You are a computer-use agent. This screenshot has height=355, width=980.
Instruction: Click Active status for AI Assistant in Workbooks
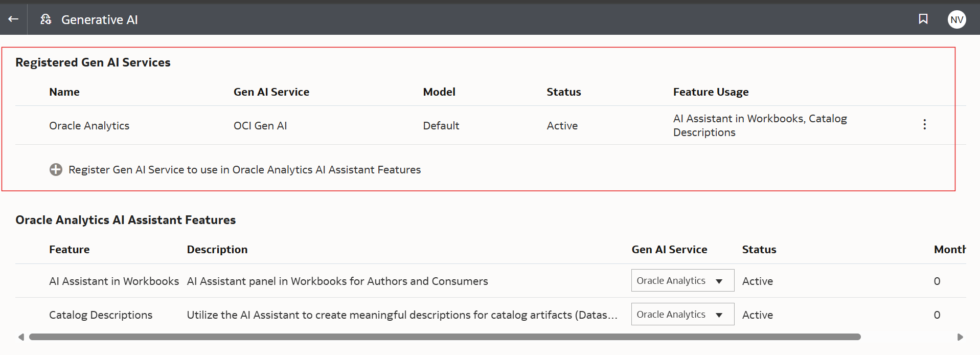point(758,281)
